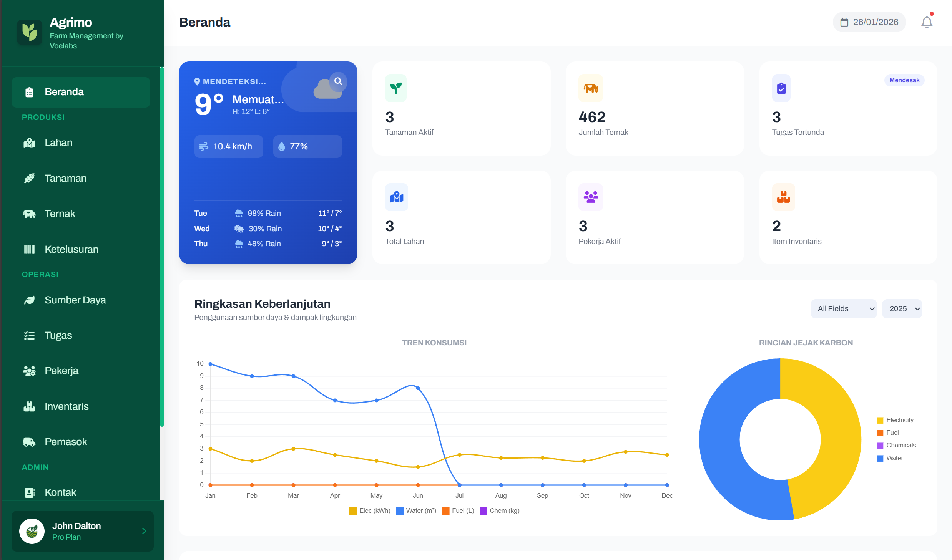The height and width of the screenshot is (560, 952).
Task: Toggle Electricity slice in donut legend
Action: tap(895, 420)
